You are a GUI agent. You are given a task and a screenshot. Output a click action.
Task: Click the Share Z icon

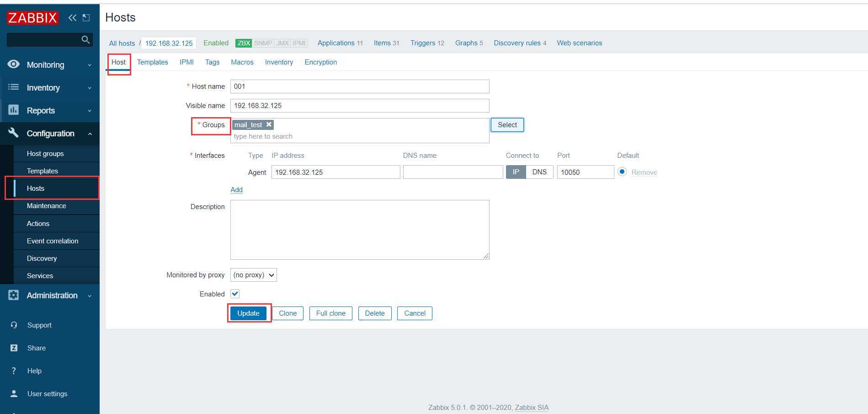(x=14, y=348)
